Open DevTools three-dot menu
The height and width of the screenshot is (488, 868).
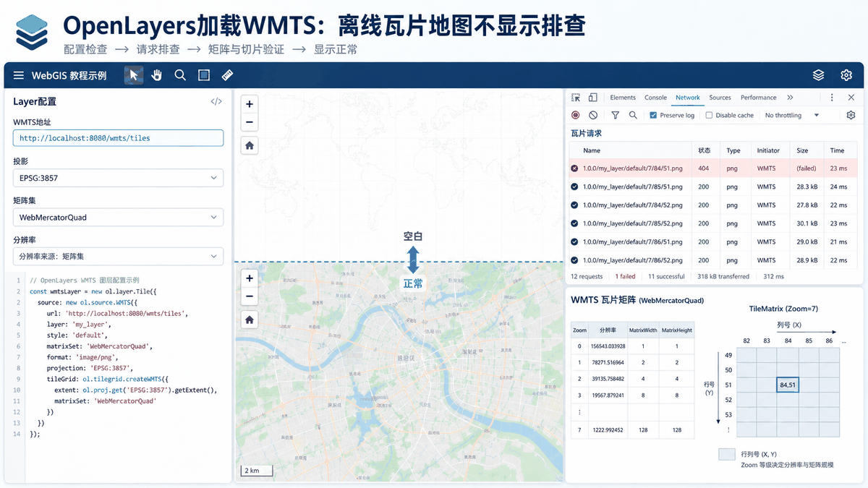pyautogui.click(x=832, y=98)
